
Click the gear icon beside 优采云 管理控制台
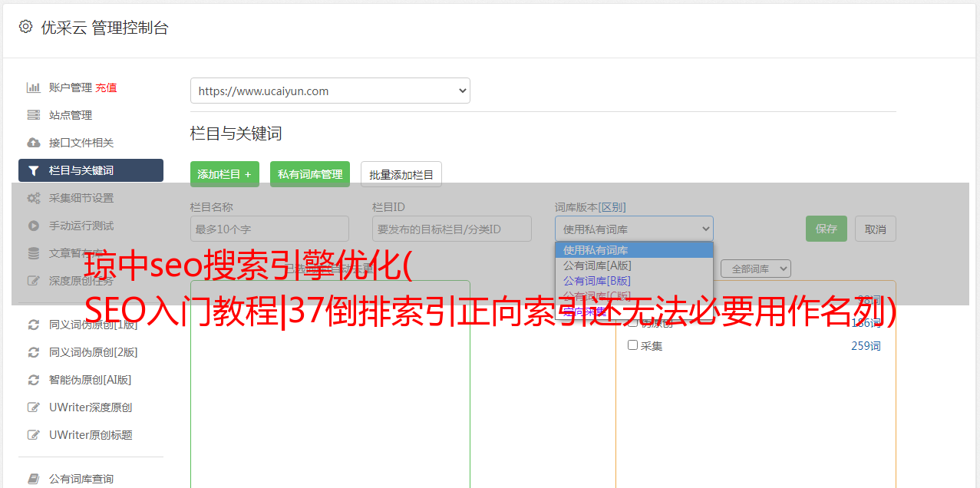25,27
